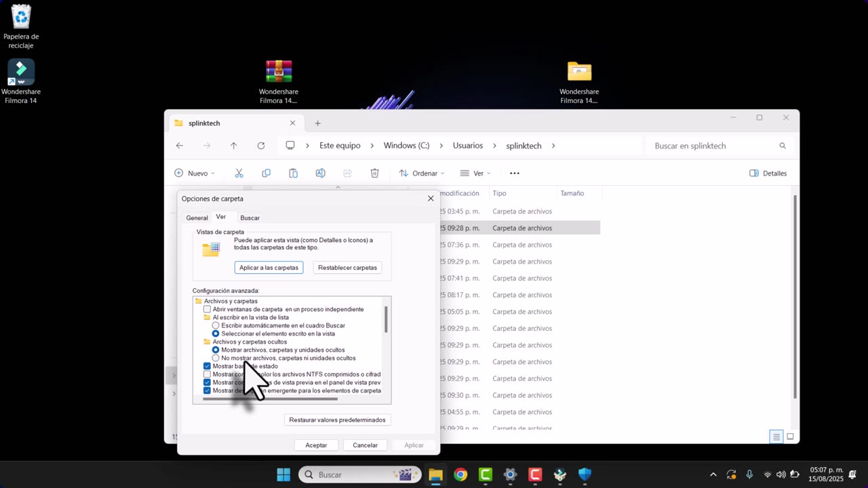Expand the chevron after Windows (C:)
This screenshot has width=868, height=488.
441,146
